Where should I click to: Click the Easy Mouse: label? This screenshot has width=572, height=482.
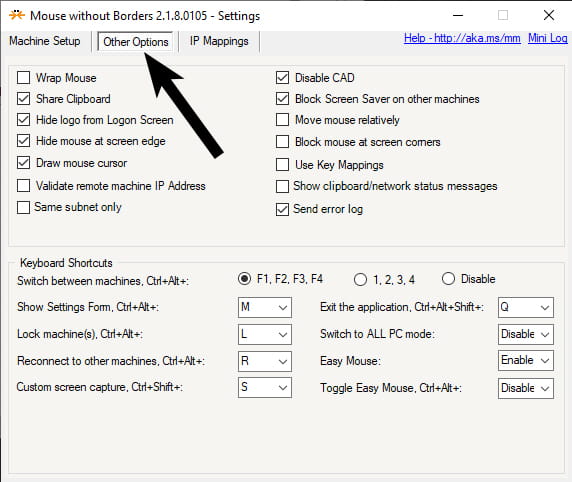(350, 361)
